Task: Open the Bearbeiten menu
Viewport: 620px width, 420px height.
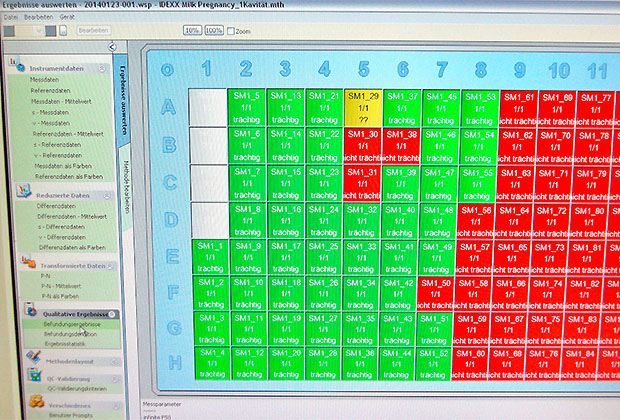Action: (x=37, y=18)
